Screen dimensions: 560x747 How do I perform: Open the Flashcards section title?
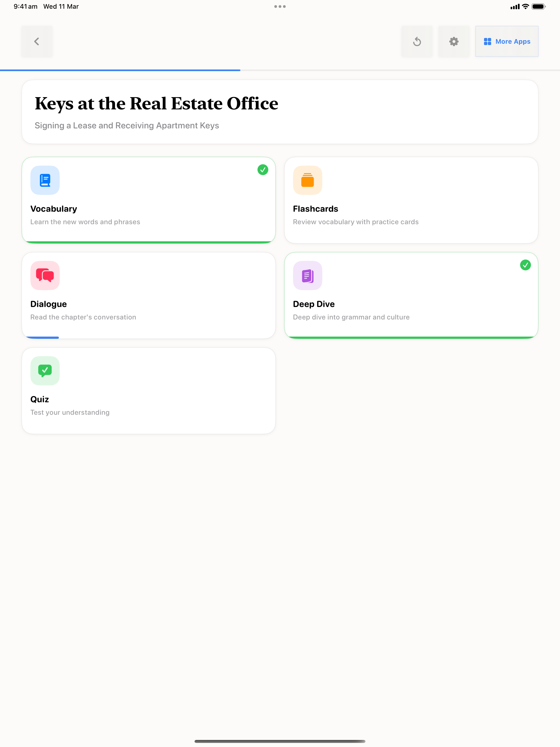[x=315, y=209]
